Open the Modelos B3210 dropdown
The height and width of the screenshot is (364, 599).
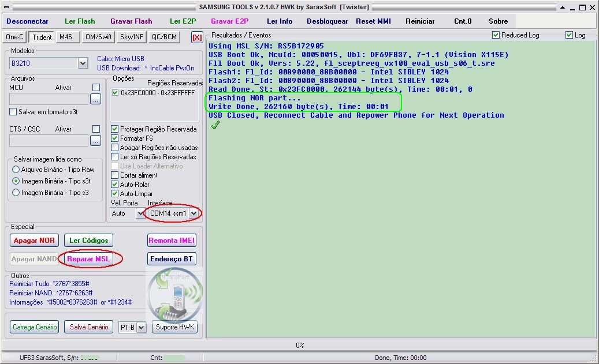tap(83, 63)
